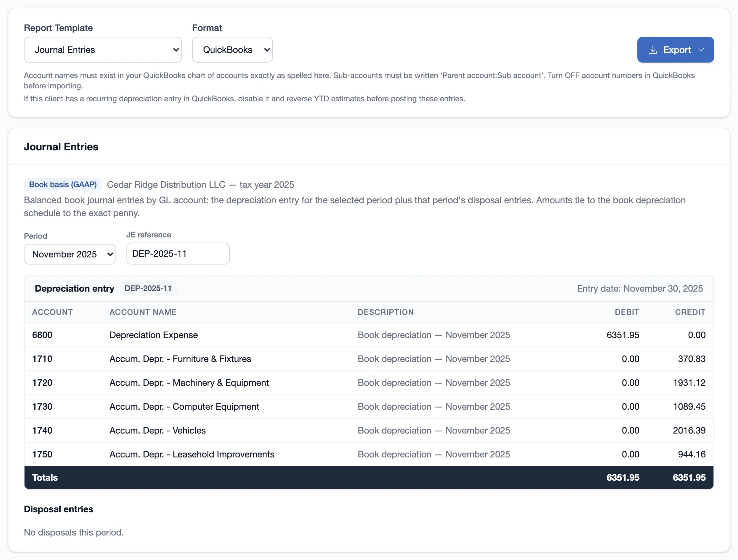Select account number 1750
738x560 pixels.
[42, 455]
